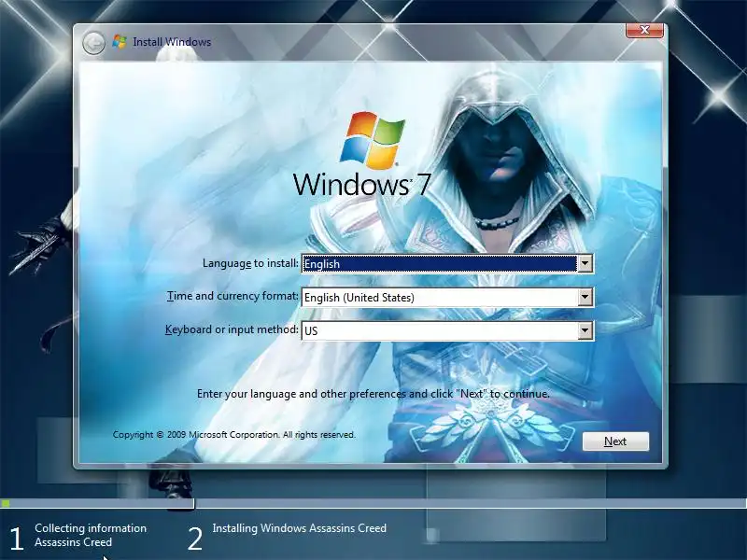
Task: Click the Keyboard or input method label
Action: [232, 329]
